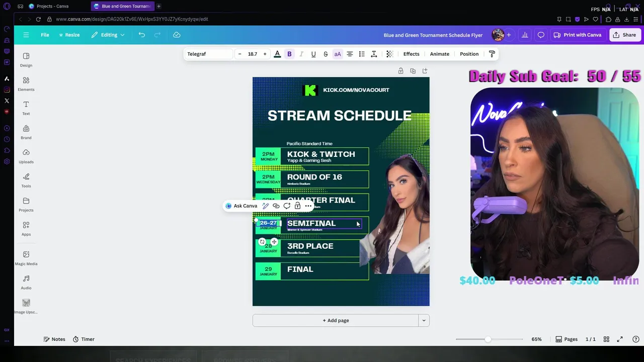Duplicate the page

pos(413,71)
